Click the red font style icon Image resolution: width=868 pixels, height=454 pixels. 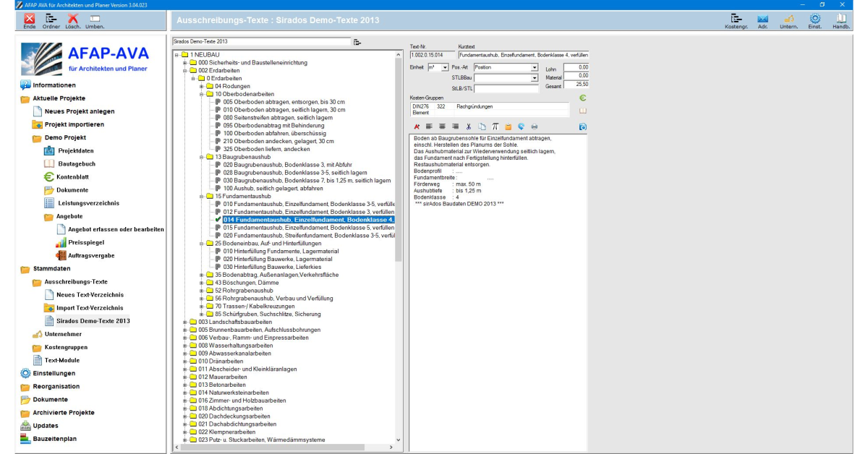[417, 127]
